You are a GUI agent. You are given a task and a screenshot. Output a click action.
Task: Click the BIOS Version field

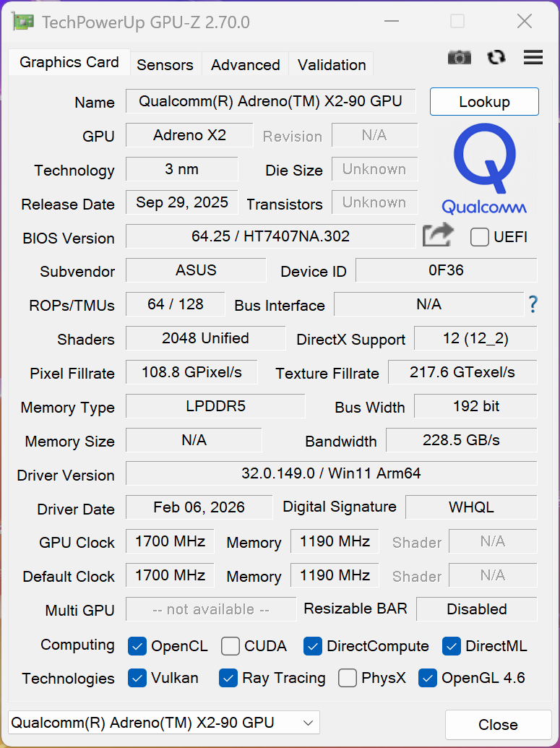pyautogui.click(x=270, y=236)
